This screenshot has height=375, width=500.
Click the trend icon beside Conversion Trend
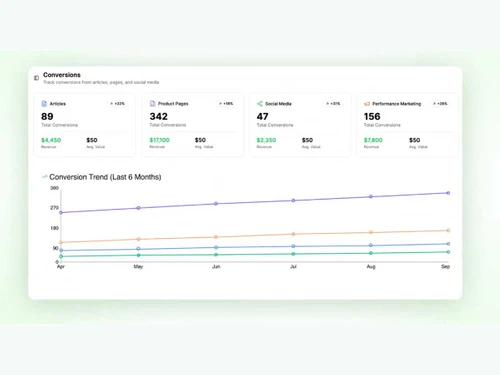(x=44, y=177)
